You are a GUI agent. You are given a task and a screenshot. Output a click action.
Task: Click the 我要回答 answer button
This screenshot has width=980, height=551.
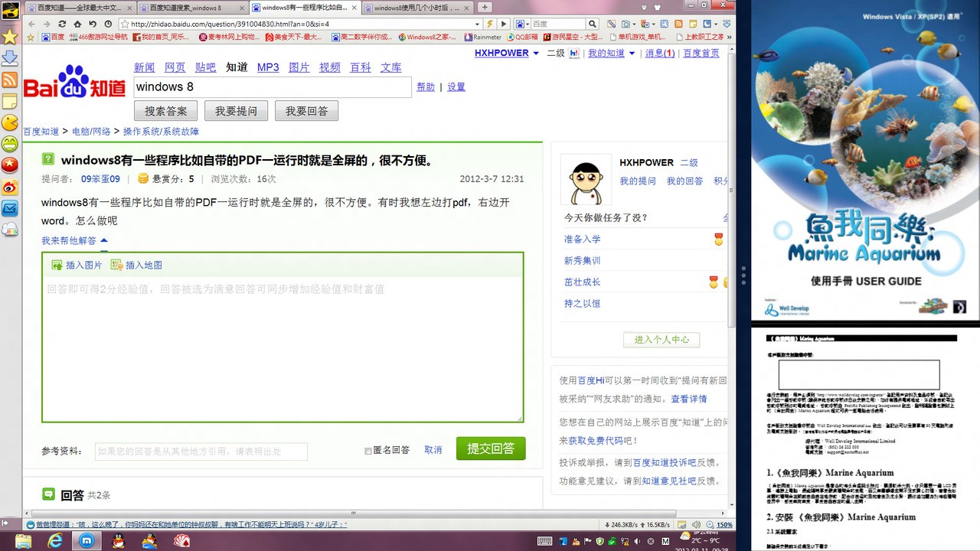point(307,111)
